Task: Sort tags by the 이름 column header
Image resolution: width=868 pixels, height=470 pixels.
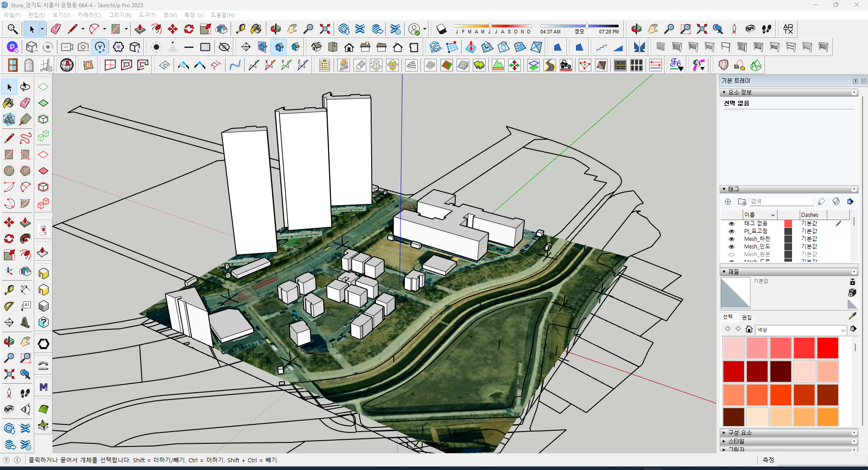Action: coord(760,215)
